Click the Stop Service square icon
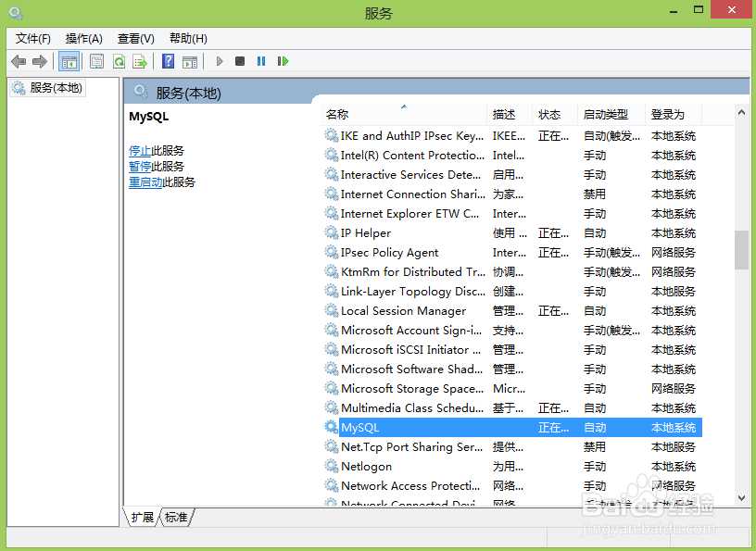756x551 pixels. click(x=240, y=61)
